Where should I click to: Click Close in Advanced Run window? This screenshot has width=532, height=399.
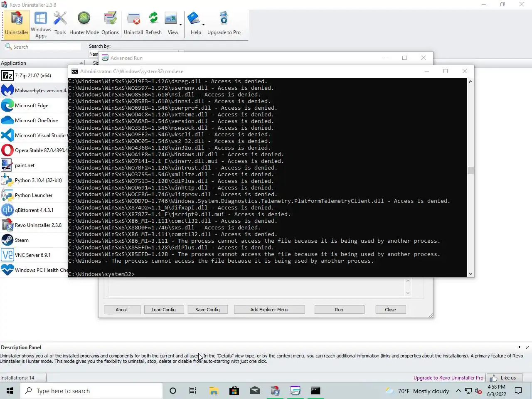pos(390,310)
